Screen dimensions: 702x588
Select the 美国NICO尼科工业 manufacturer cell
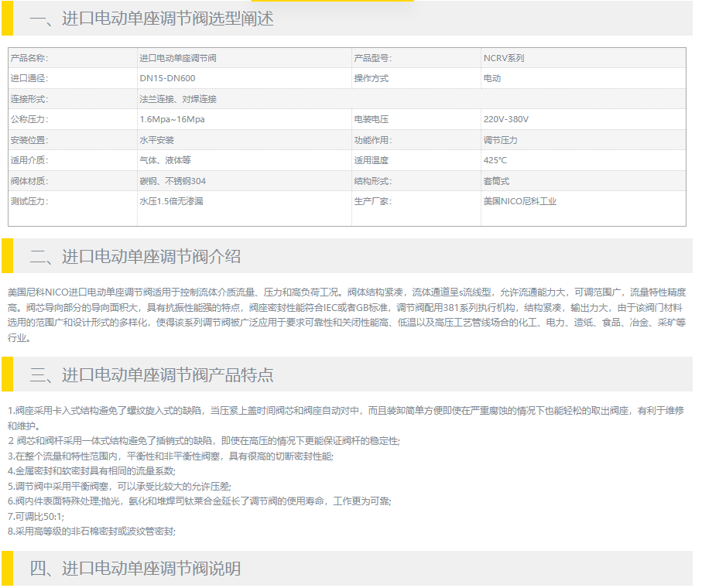pyautogui.click(x=520, y=201)
